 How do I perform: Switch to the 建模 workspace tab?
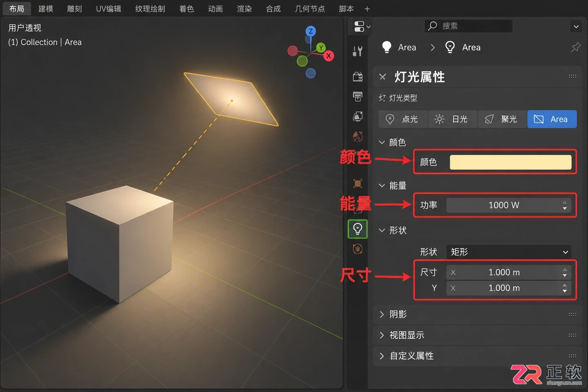pyautogui.click(x=46, y=9)
